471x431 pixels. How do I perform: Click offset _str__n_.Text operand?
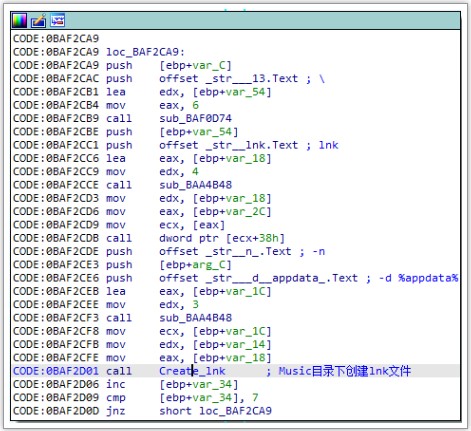225,251
